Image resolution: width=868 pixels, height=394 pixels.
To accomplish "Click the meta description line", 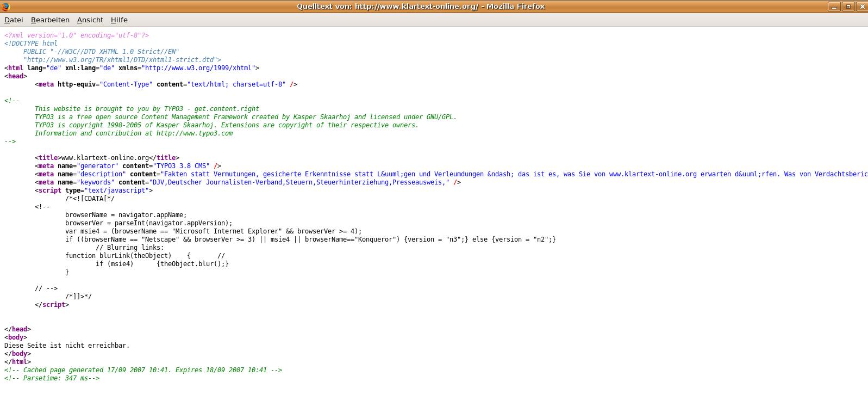I will (451, 174).
